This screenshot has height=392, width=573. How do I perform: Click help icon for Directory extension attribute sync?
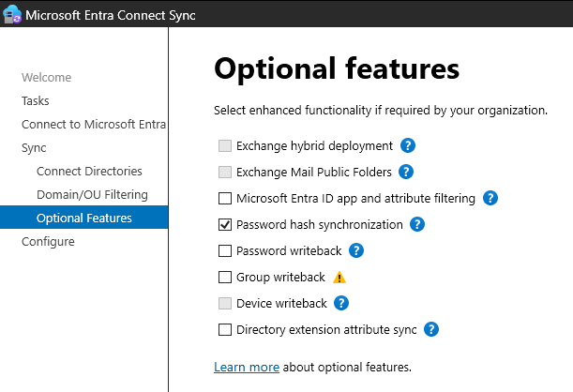click(x=431, y=329)
